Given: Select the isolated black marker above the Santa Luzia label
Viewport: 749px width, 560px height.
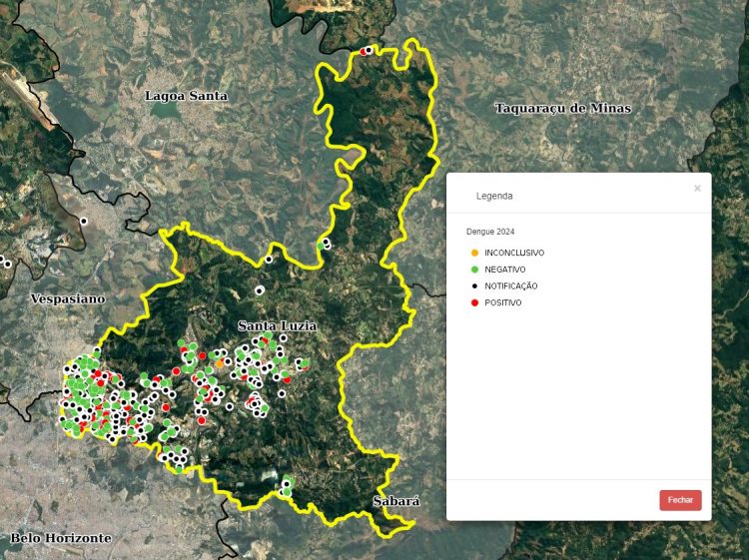Looking at the screenshot, I should (259, 290).
